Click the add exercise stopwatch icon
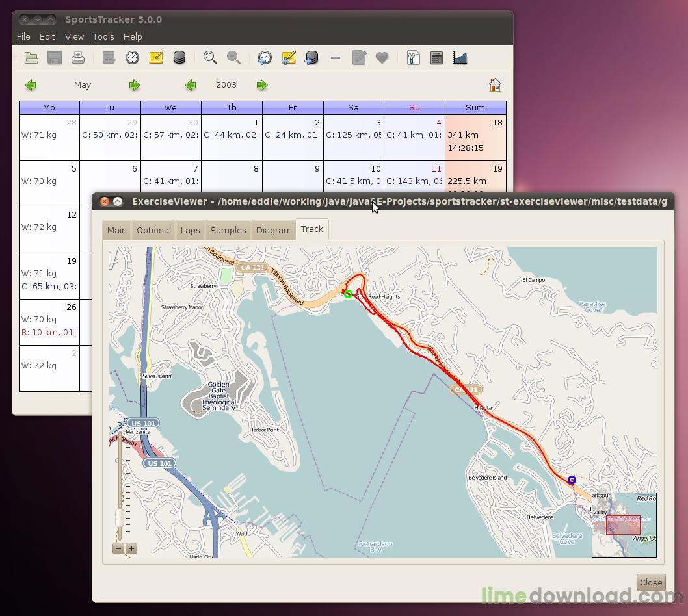Screen dimensions: 688x616 click(265, 58)
